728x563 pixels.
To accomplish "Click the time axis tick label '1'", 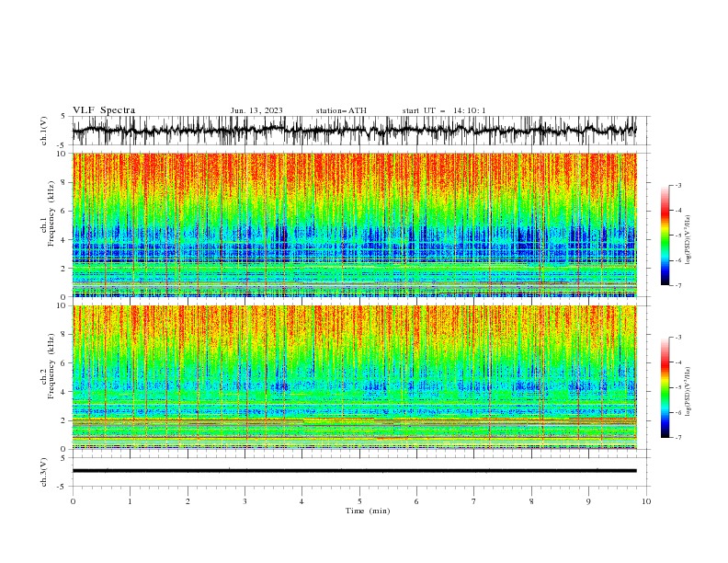I will [x=130, y=501].
